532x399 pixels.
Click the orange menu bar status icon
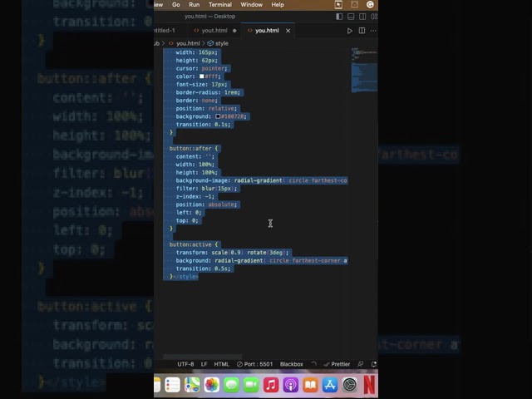click(x=354, y=4)
